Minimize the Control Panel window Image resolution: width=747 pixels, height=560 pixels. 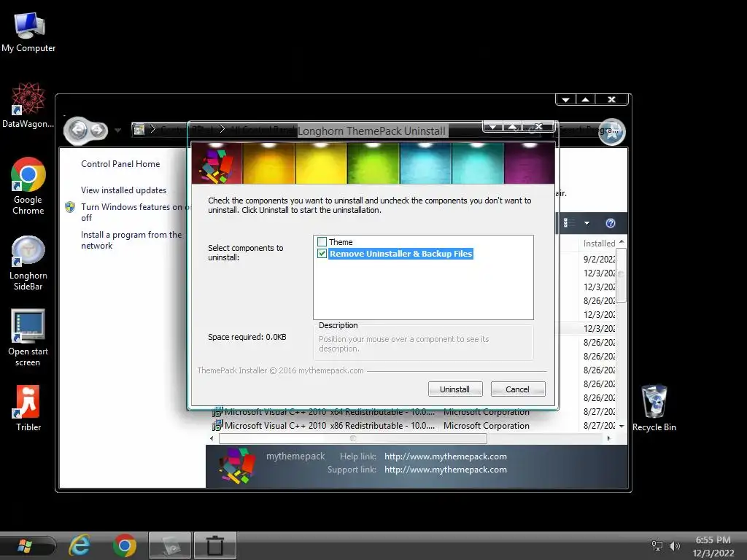point(565,99)
